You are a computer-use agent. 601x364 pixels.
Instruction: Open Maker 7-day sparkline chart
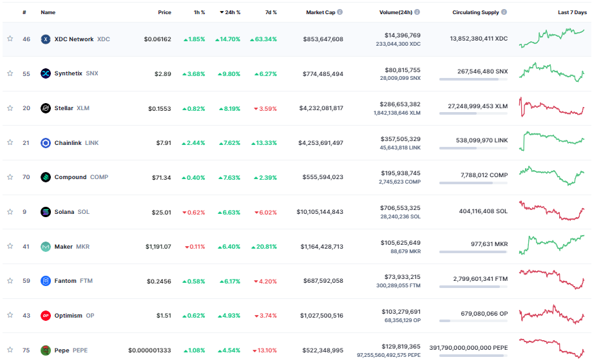click(552, 245)
